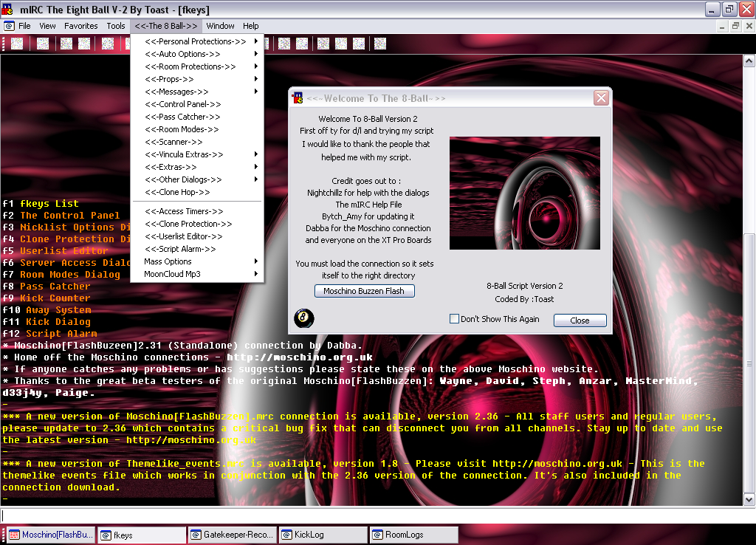Image resolution: width=756 pixels, height=545 pixels.
Task: Open the Tools menu
Action: [x=116, y=26]
